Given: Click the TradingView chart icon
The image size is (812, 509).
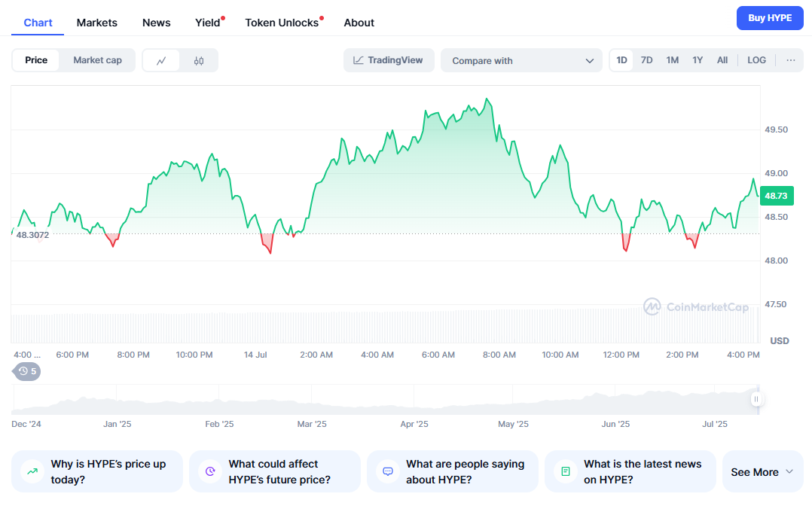Looking at the screenshot, I should pos(358,60).
